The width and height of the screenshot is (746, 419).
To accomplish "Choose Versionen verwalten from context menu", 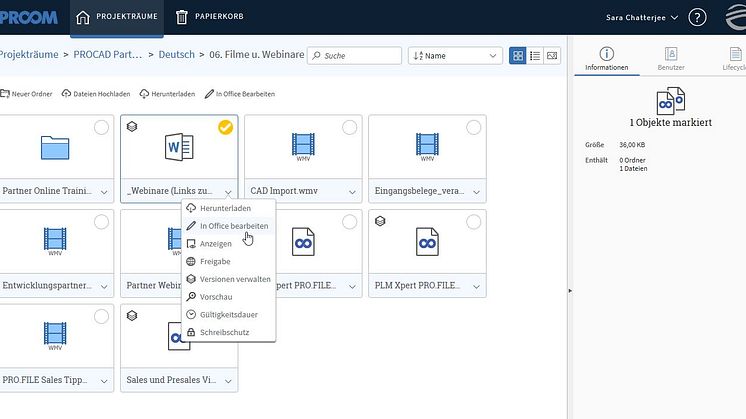I will (x=228, y=279).
